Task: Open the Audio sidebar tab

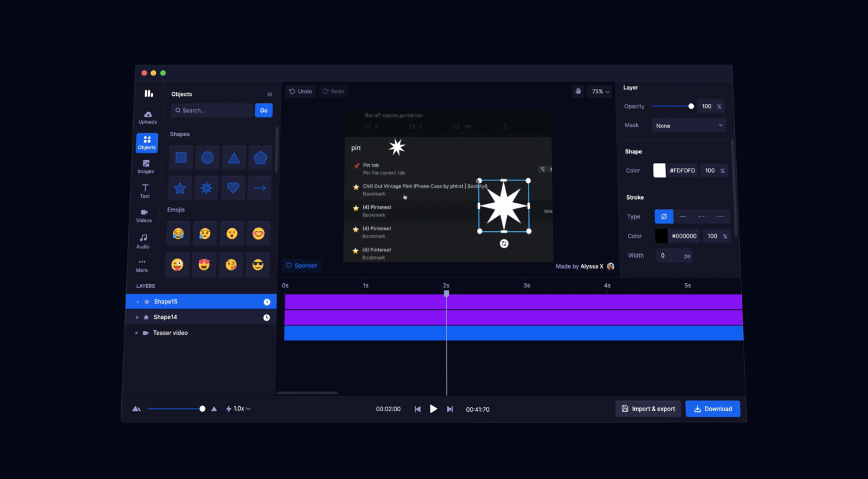Action: tap(144, 241)
